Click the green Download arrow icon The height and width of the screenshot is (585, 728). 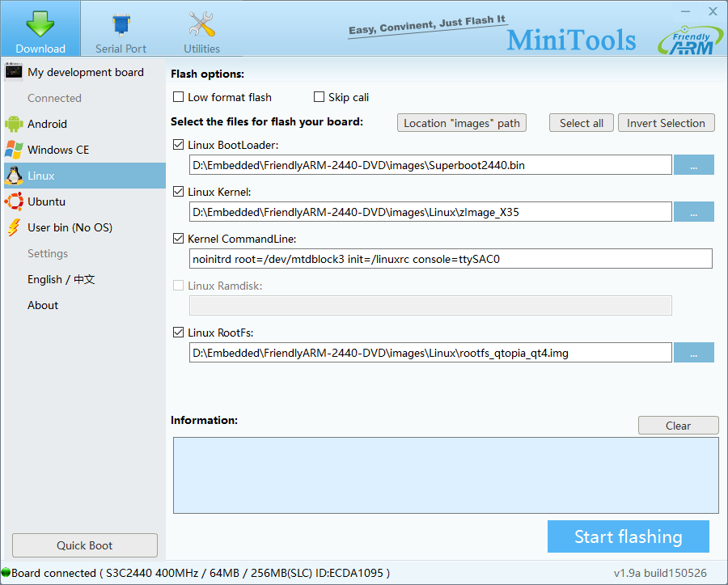(x=40, y=23)
